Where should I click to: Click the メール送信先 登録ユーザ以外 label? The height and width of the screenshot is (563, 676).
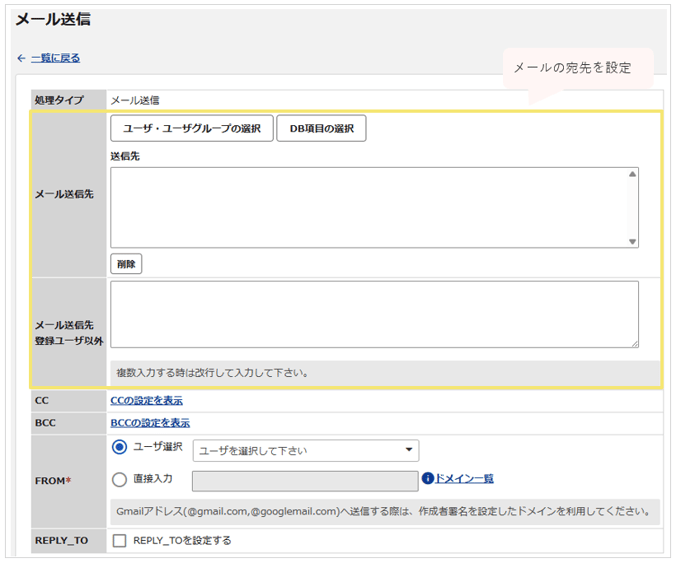click(69, 333)
